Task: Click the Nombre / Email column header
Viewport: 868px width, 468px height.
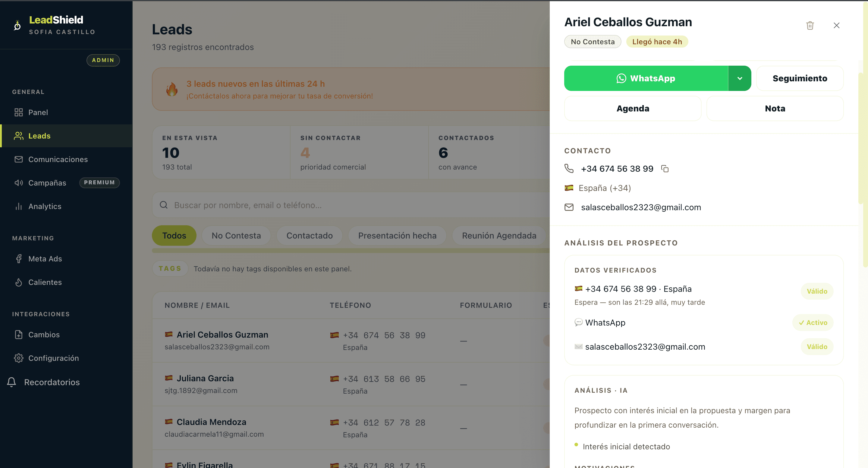Action: 197,305
